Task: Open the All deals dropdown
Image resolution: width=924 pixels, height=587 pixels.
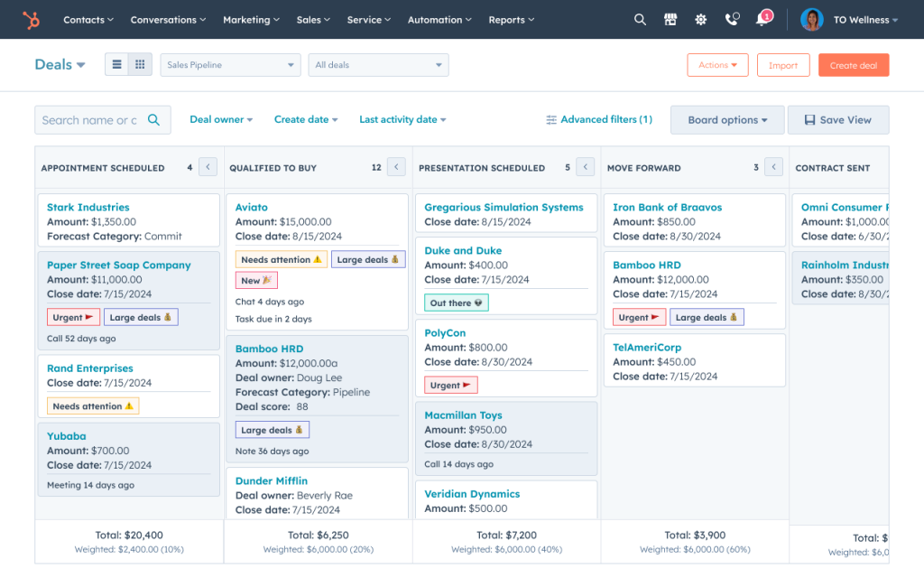Action: pyautogui.click(x=378, y=64)
